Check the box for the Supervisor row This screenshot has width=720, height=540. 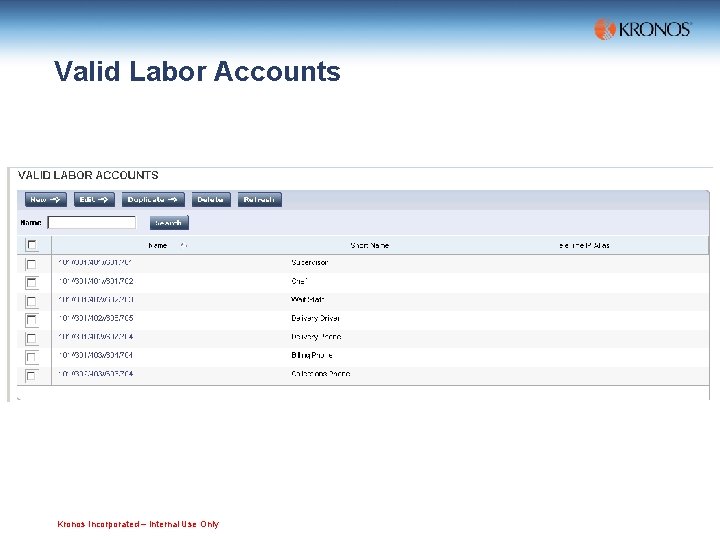tap(31, 264)
